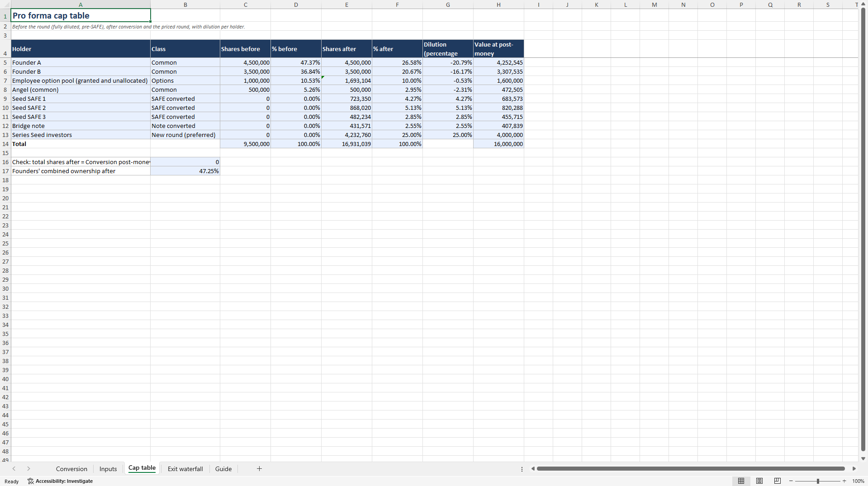The height and width of the screenshot is (486, 868).
Task: Select Founder A's 47.37% cell
Action: [x=296, y=62]
